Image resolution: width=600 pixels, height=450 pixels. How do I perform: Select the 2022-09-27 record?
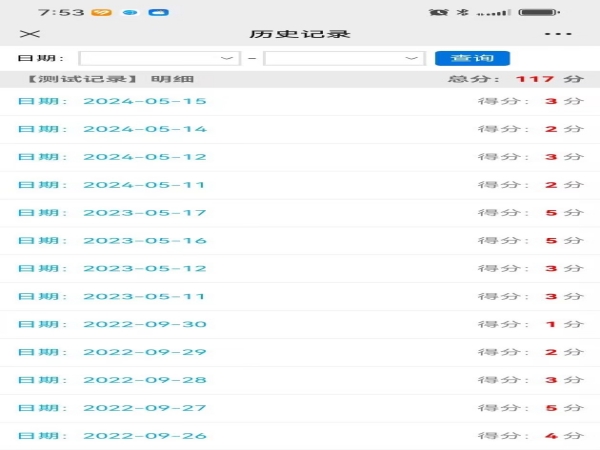pyautogui.click(x=300, y=409)
